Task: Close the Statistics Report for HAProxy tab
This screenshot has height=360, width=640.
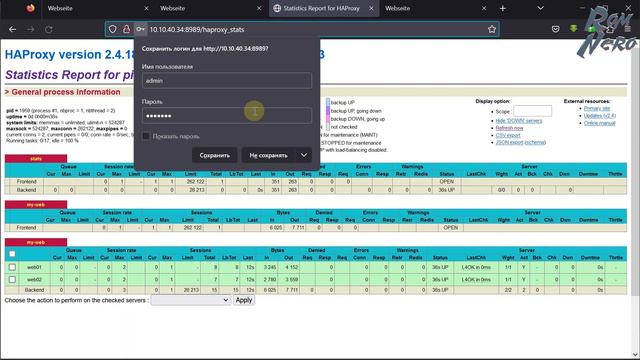Action: 371,8
